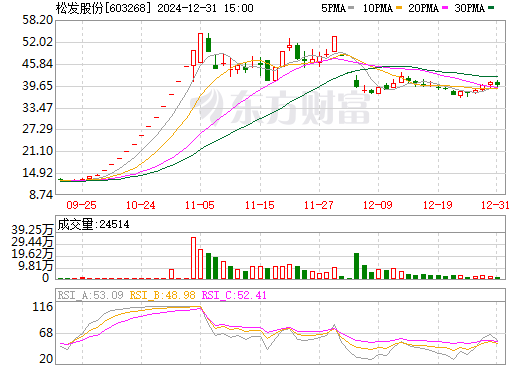
Task: Select the 30PMA legend label
Action: (469, 8)
